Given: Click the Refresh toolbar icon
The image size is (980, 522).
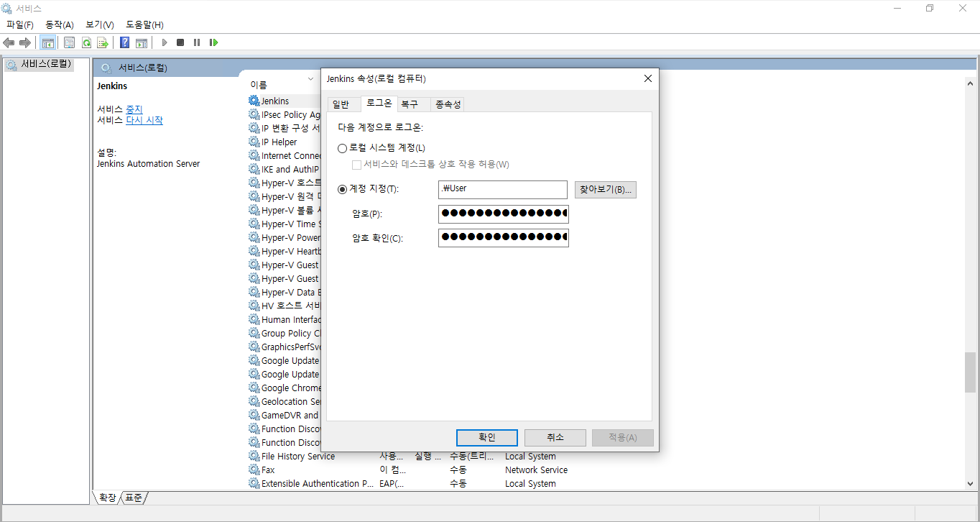Looking at the screenshot, I should coord(86,42).
